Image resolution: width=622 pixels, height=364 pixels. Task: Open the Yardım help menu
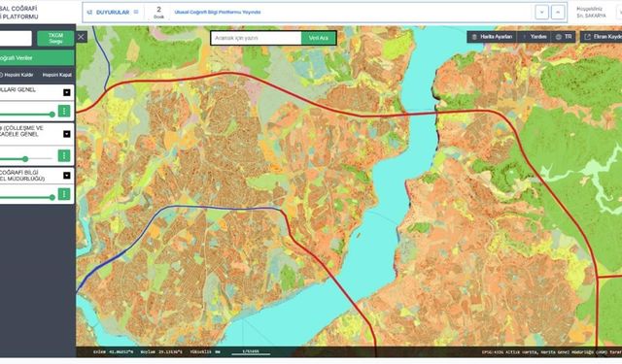[x=535, y=37]
